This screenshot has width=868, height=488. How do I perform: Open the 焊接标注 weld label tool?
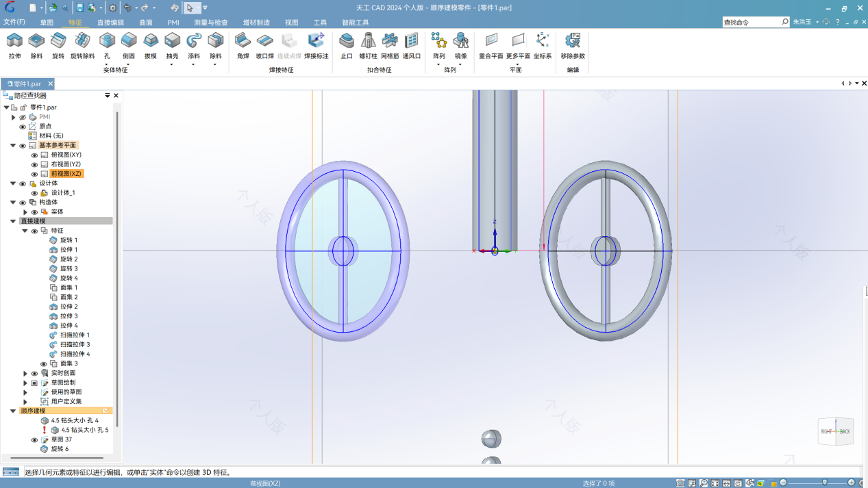coord(316,45)
